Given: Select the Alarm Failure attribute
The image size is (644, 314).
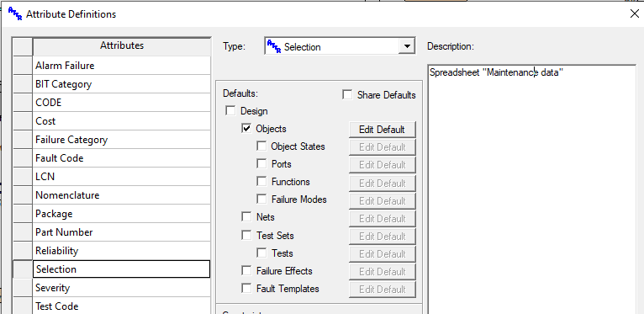Looking at the screenshot, I should point(122,66).
